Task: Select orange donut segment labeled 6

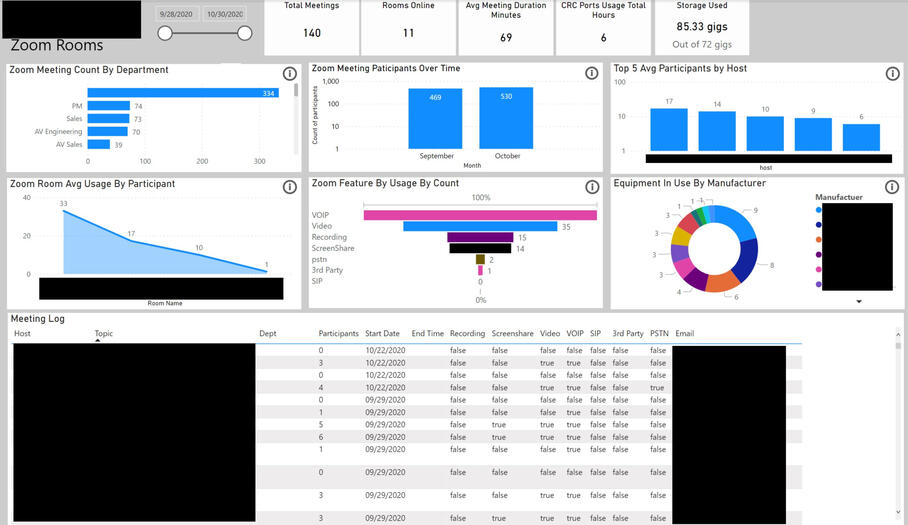Action: pyautogui.click(x=722, y=281)
